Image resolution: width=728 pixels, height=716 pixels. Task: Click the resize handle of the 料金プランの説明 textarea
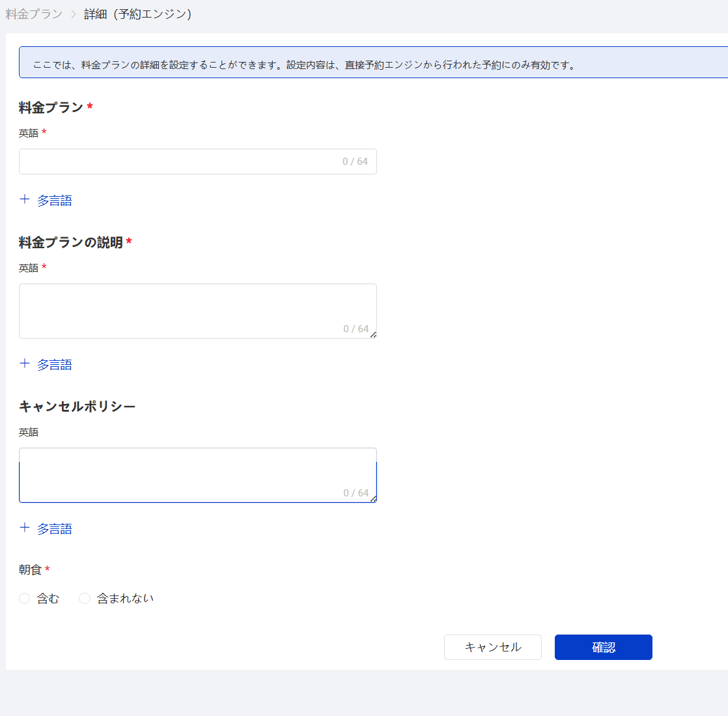click(x=373, y=335)
